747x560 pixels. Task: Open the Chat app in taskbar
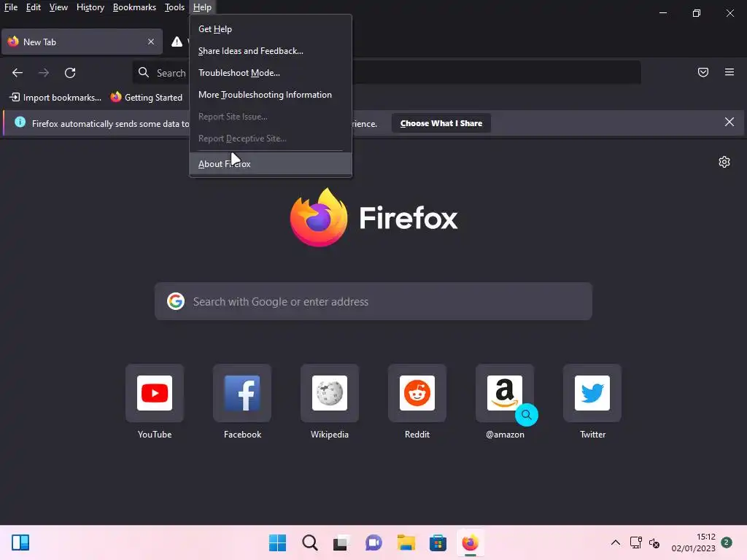point(374,542)
